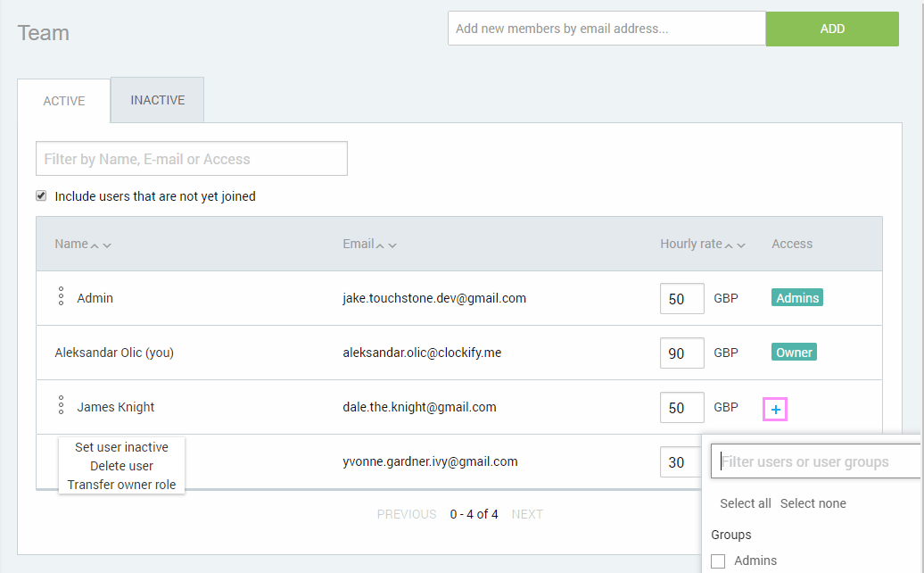Switch to the ACTIVE tab

[63, 101]
